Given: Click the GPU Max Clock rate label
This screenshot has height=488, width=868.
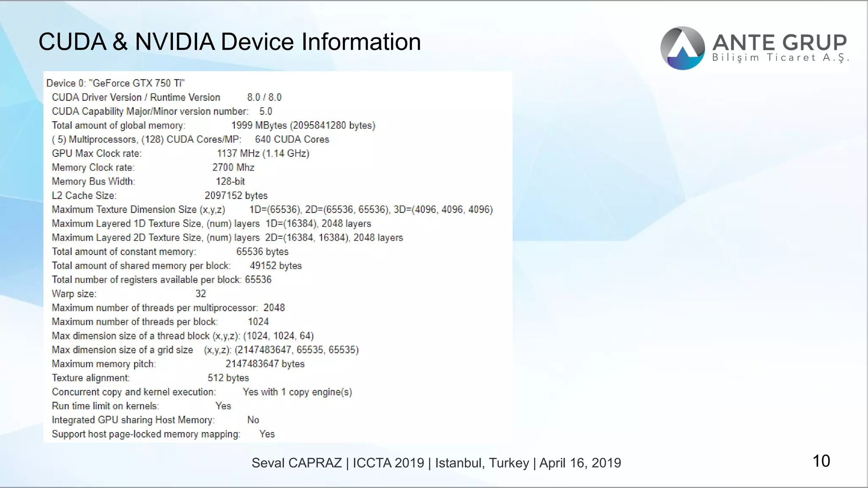Looking at the screenshot, I should click(x=97, y=153).
